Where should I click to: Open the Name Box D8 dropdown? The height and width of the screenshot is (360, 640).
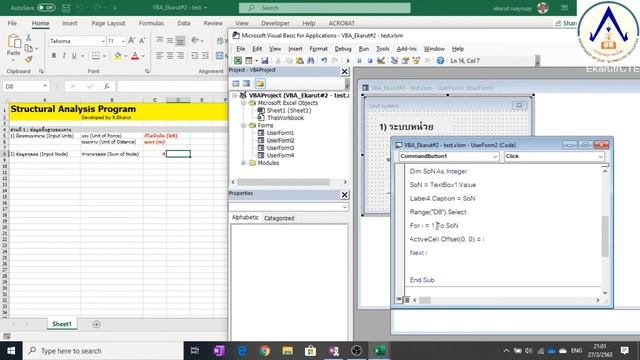tap(45, 87)
